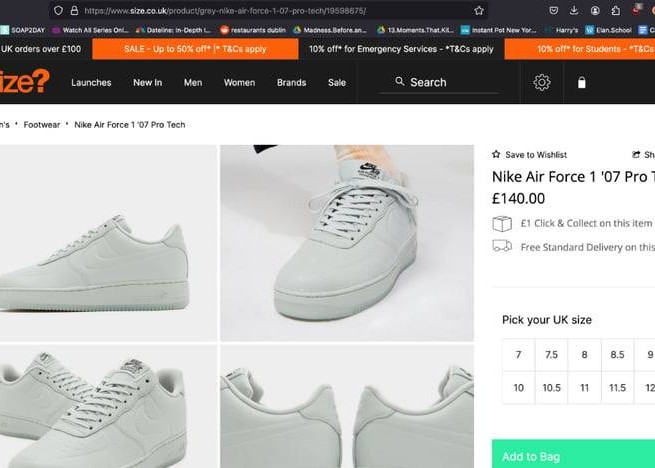Open the side-view shoe product image
Screen dimensions: 655x468
tap(108, 243)
